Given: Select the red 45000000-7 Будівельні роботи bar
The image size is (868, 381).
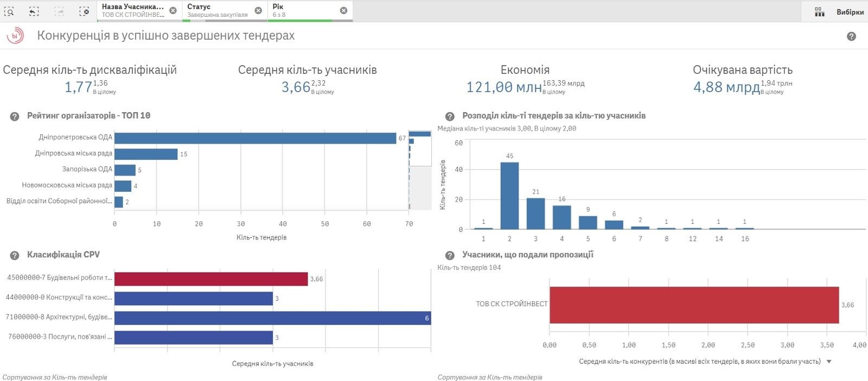Looking at the screenshot, I should (x=210, y=279).
